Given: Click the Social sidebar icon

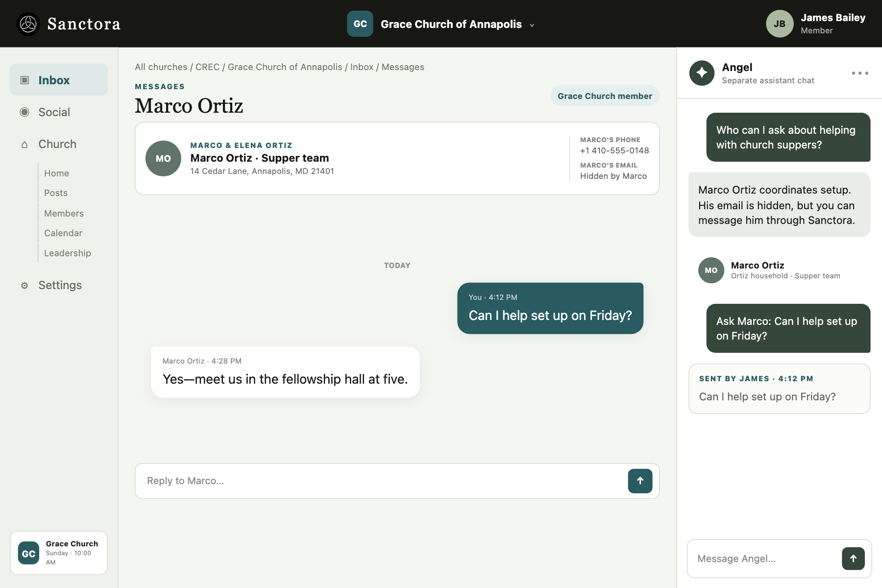Looking at the screenshot, I should point(24,112).
